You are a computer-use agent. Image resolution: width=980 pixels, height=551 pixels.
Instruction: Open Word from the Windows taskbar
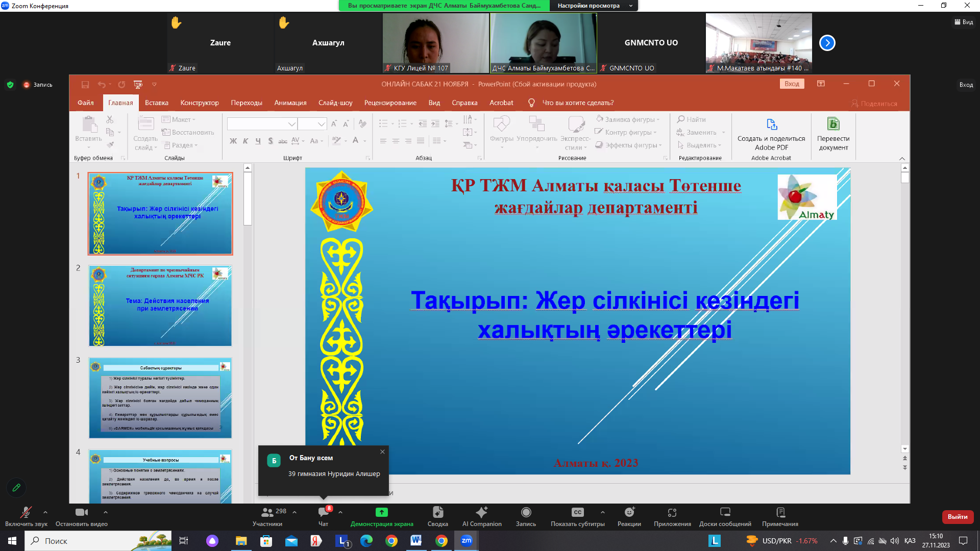[x=416, y=541]
